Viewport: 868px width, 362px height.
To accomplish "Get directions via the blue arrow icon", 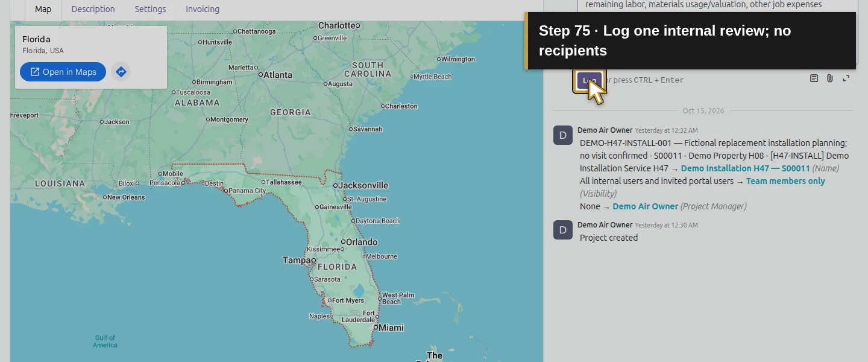I will [121, 72].
